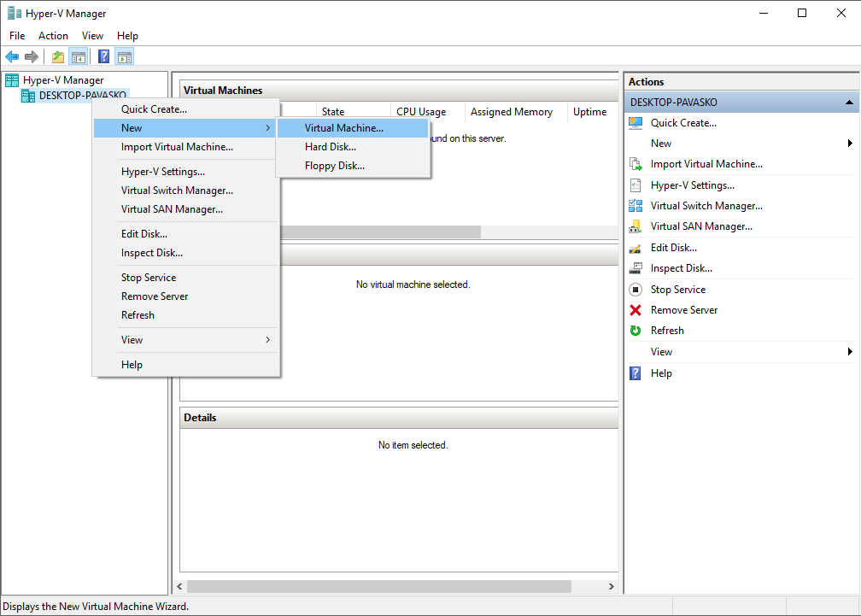This screenshot has height=616, width=861.
Task: Click the CPU Usage column header
Action: point(427,111)
